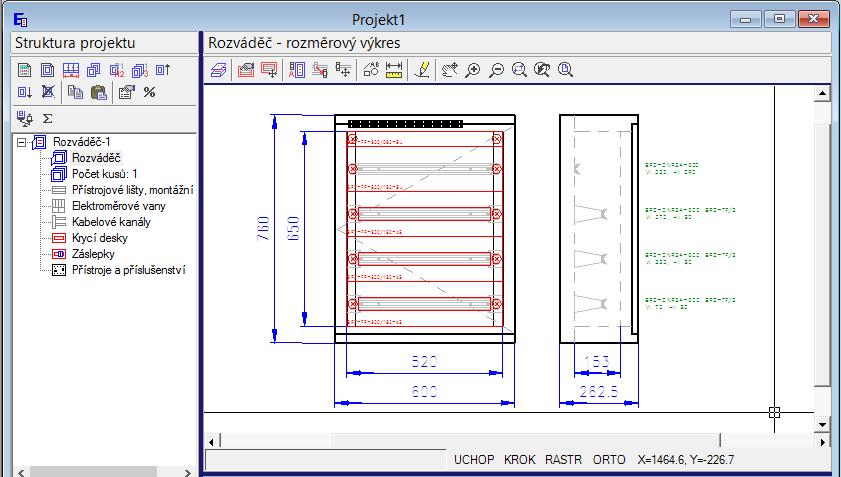Click the 520 width dimension label
This screenshot has height=477, width=841.
[x=424, y=362]
